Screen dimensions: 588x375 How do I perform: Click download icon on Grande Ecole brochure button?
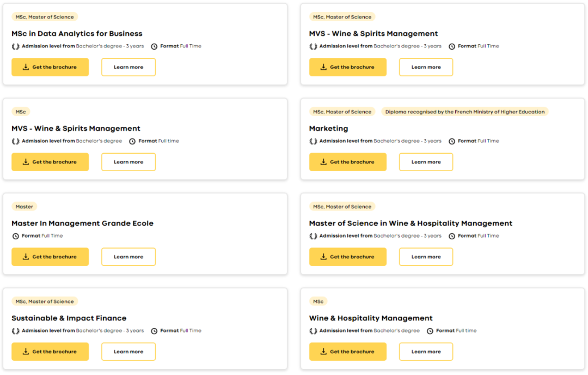click(x=26, y=257)
